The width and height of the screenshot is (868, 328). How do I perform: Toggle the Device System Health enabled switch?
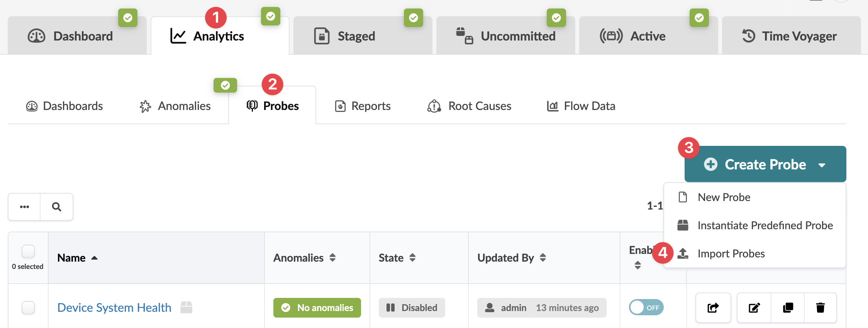tap(646, 308)
